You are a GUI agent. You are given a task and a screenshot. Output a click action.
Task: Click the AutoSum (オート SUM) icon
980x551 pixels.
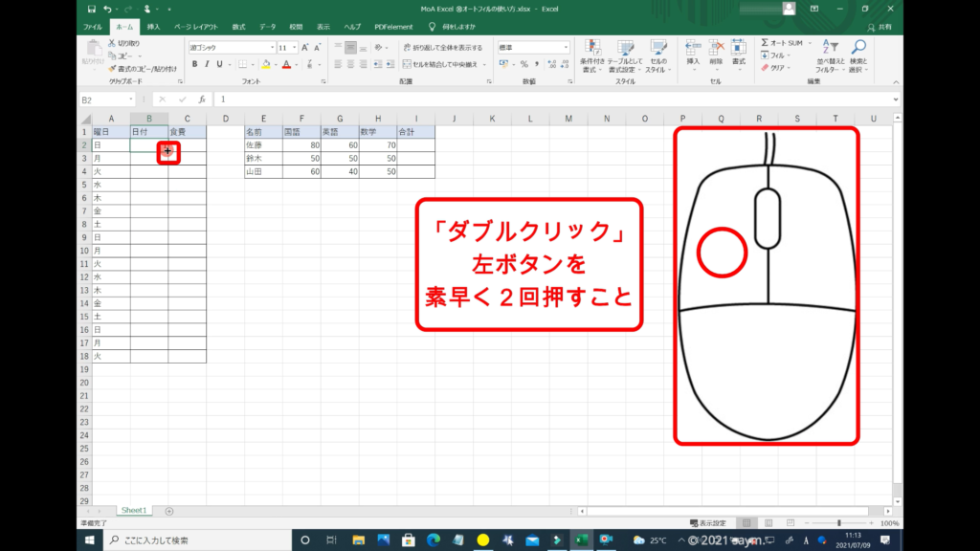point(766,43)
